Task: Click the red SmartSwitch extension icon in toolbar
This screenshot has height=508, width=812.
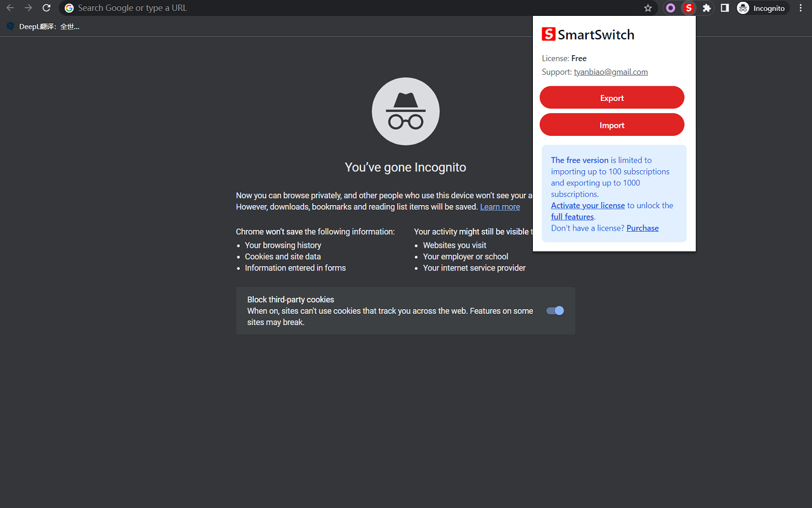Action: pyautogui.click(x=688, y=8)
